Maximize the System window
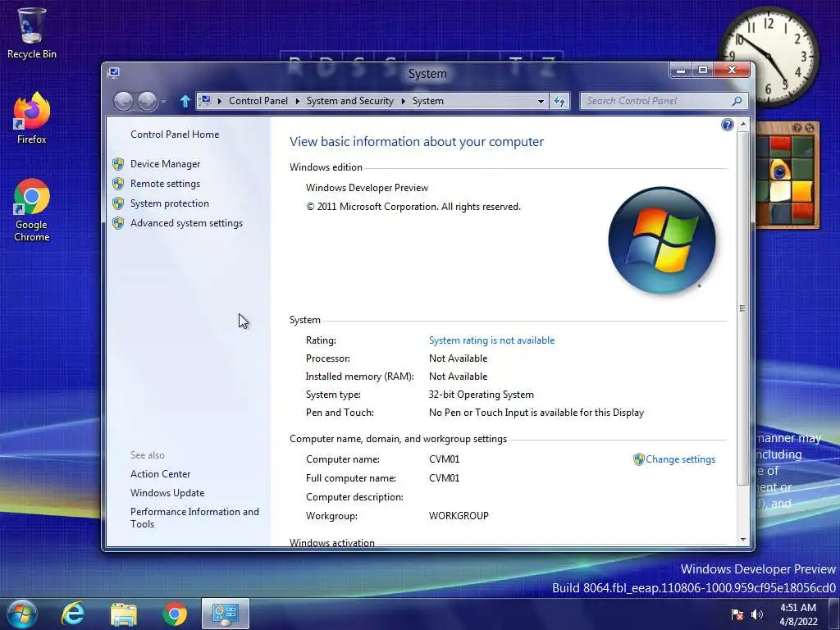The image size is (840, 630). coord(703,71)
